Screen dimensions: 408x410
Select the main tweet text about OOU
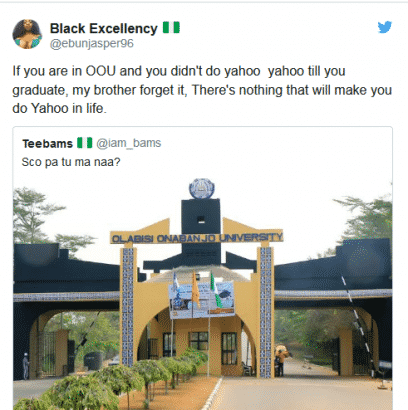pos(202,90)
